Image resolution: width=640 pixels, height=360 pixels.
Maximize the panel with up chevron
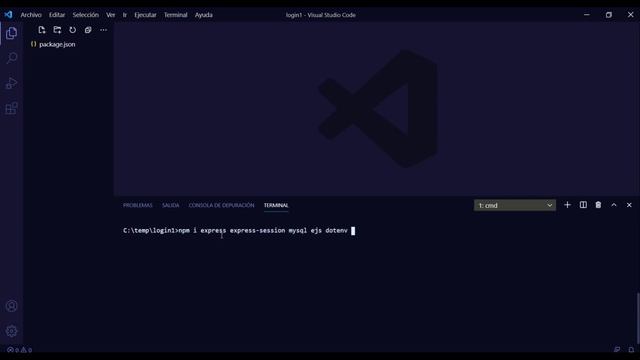pos(614,205)
